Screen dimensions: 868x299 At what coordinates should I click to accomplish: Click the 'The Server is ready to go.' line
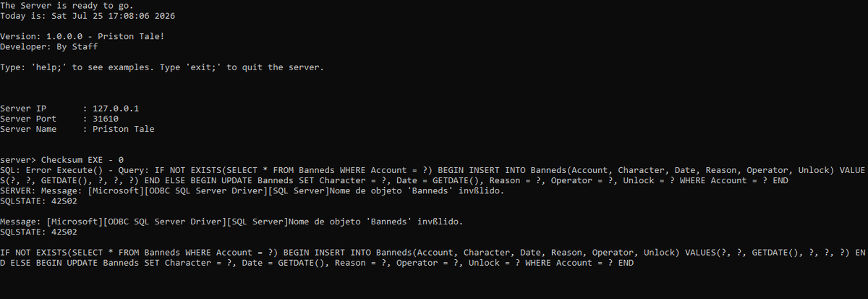click(67, 5)
